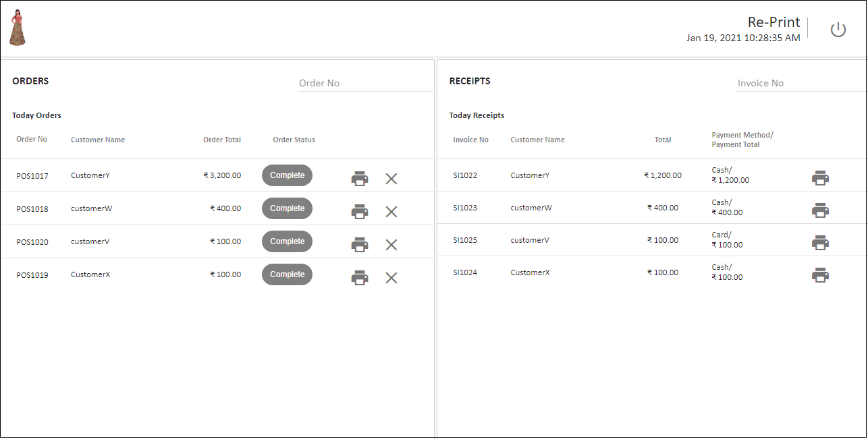Reprint receipt SI1022 for CustomerY
868x439 pixels.
point(820,178)
